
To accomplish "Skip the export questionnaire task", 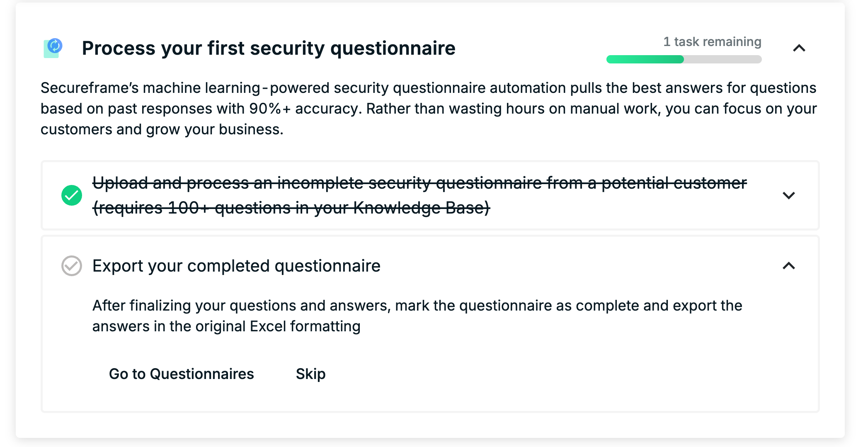I will 310,374.
